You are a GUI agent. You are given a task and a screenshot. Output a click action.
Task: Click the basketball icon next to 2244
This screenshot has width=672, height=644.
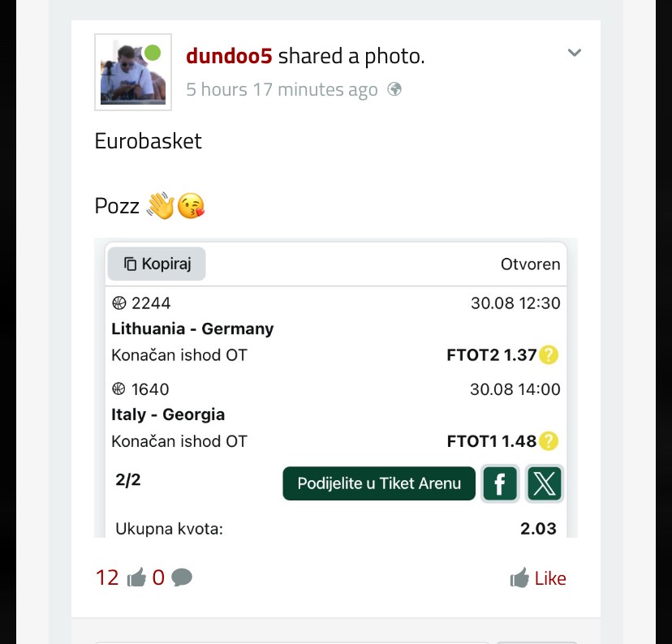click(x=118, y=303)
